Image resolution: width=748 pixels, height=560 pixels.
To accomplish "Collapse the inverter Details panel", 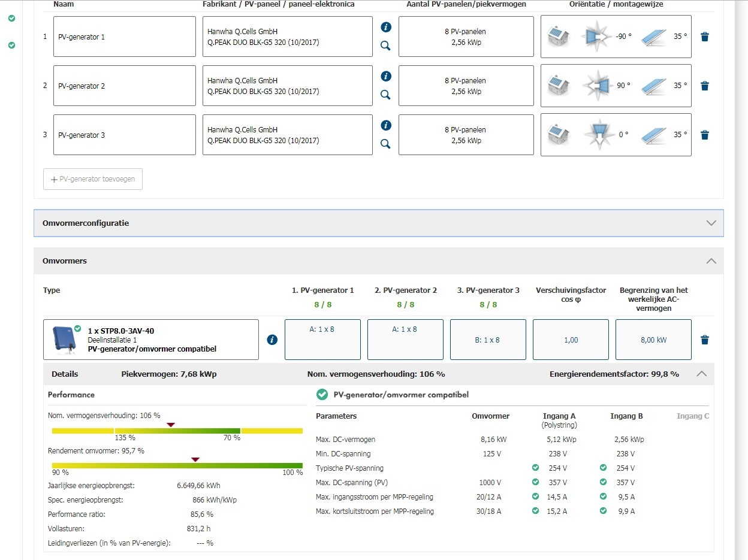I will tap(702, 374).
